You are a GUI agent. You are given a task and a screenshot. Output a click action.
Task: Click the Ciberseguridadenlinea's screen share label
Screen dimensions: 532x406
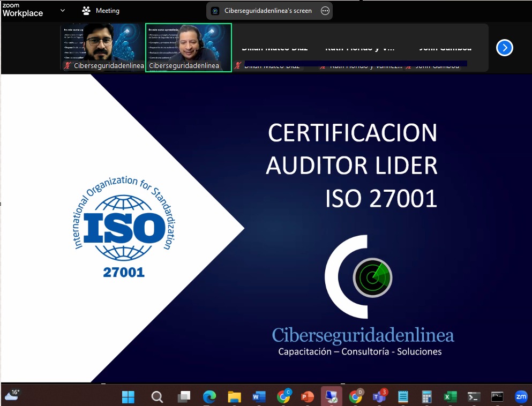tap(268, 11)
